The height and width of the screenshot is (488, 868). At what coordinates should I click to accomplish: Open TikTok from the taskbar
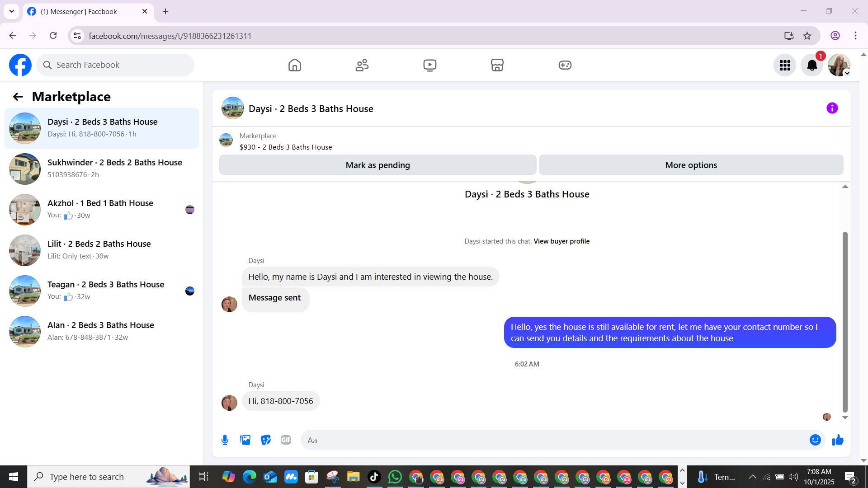pos(374,477)
